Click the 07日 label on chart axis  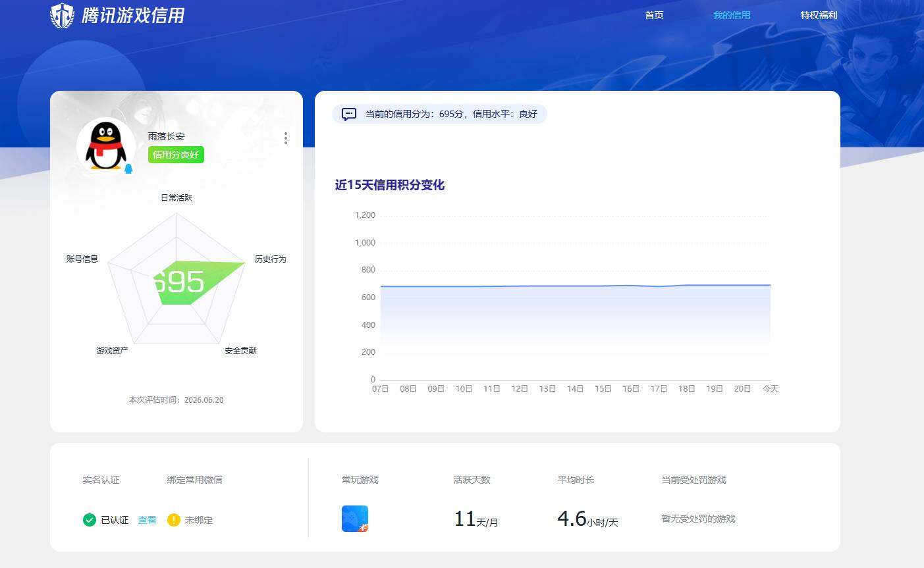point(380,389)
